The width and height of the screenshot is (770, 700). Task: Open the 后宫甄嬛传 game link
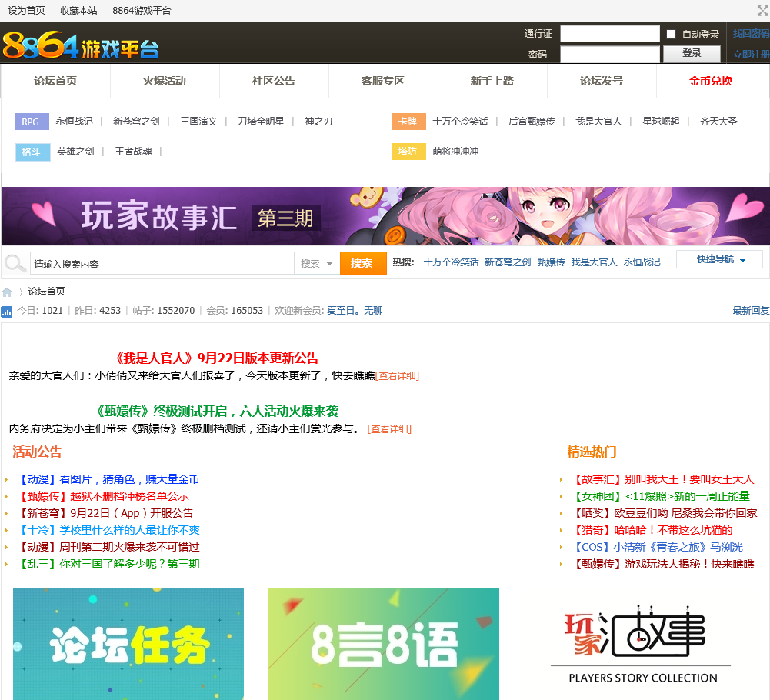532,122
